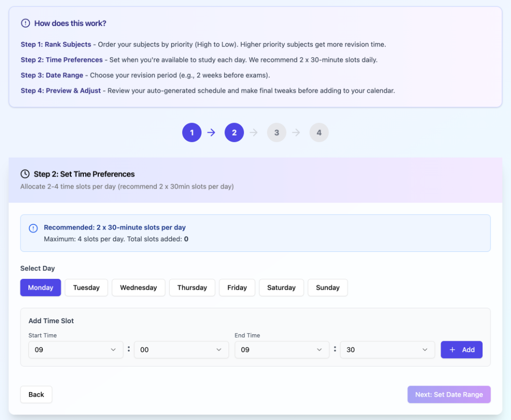Click the Step 2: Set Time Preferences heading

coord(84,174)
